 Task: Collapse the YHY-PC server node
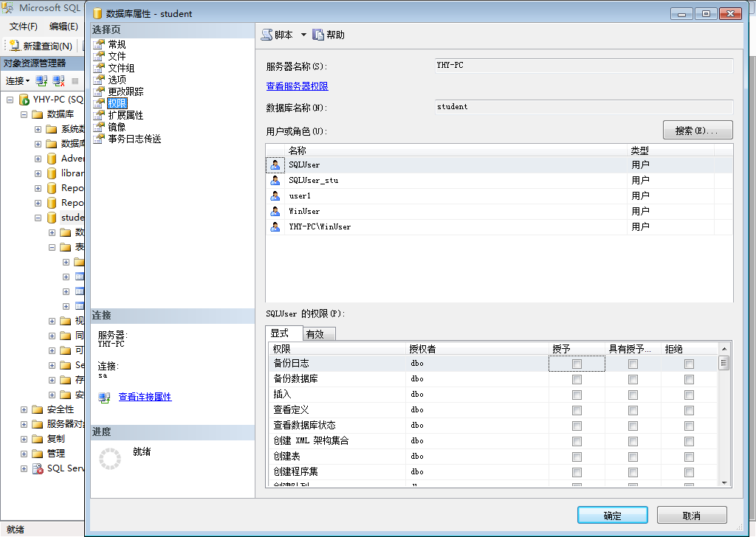tap(10, 100)
